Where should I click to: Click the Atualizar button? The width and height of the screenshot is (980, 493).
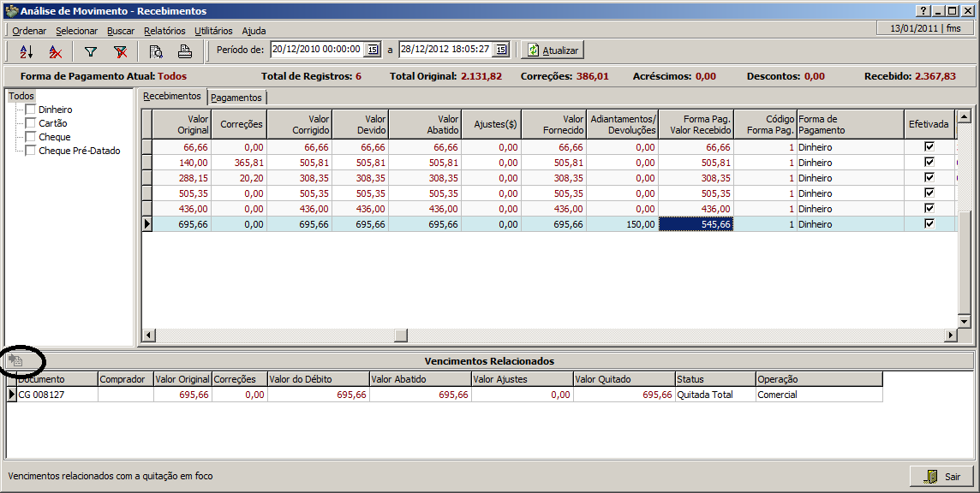[553, 50]
